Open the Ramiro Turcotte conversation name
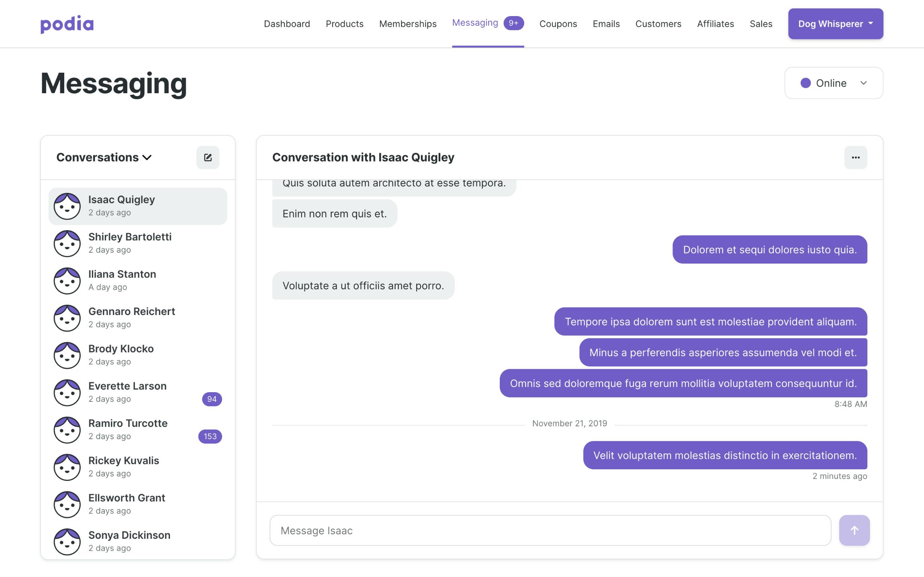This screenshot has height=577, width=924. coord(128,424)
